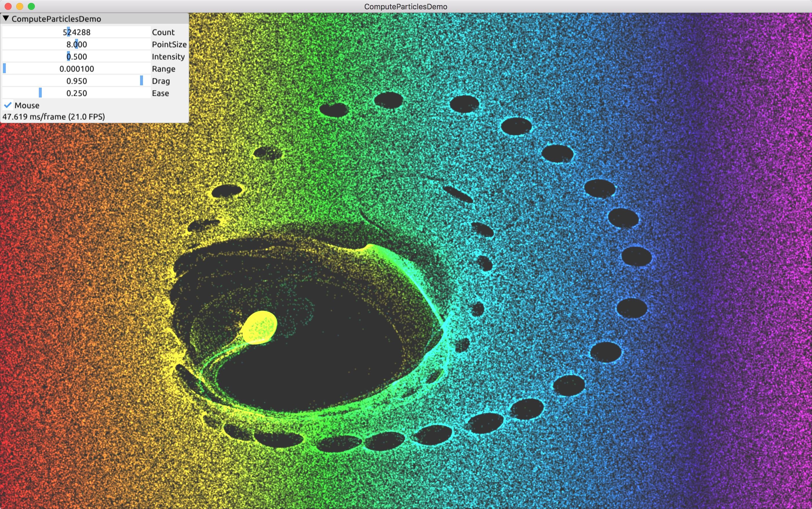Collapse the ComputeParticlesDemo panel triangle
Viewport: 812px width, 509px height.
(x=6, y=18)
